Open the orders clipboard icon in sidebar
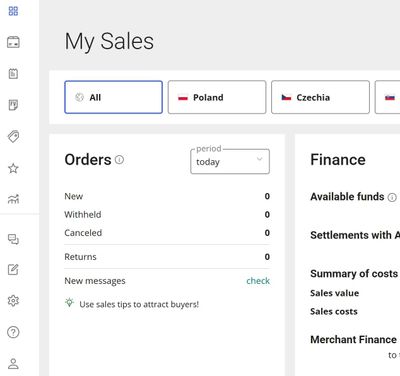Viewport: 400px width, 376px height. [13, 73]
